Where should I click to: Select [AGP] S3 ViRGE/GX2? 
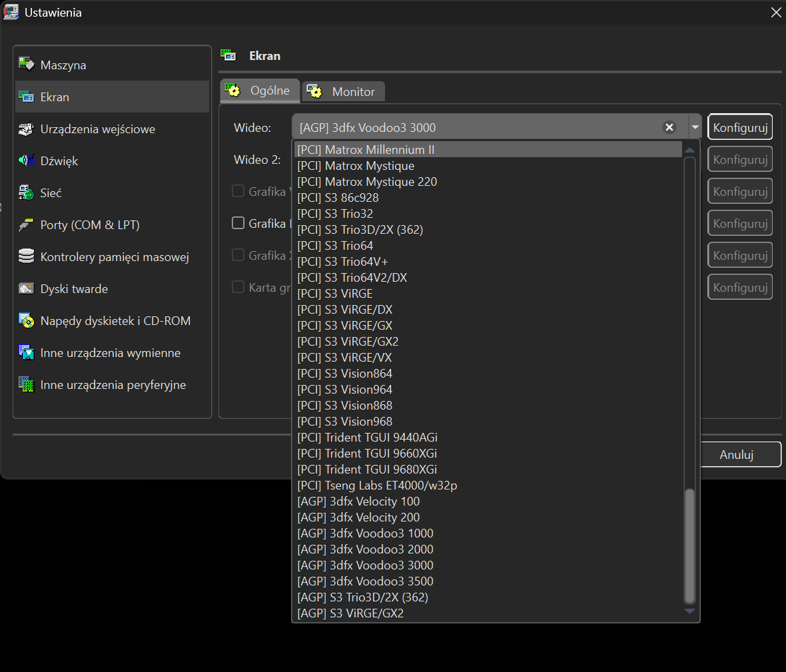click(488, 613)
